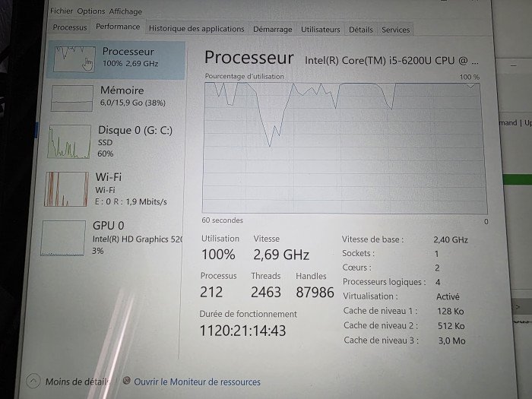Click the Handles count 87986
The width and height of the screenshot is (532, 399).
315,293
